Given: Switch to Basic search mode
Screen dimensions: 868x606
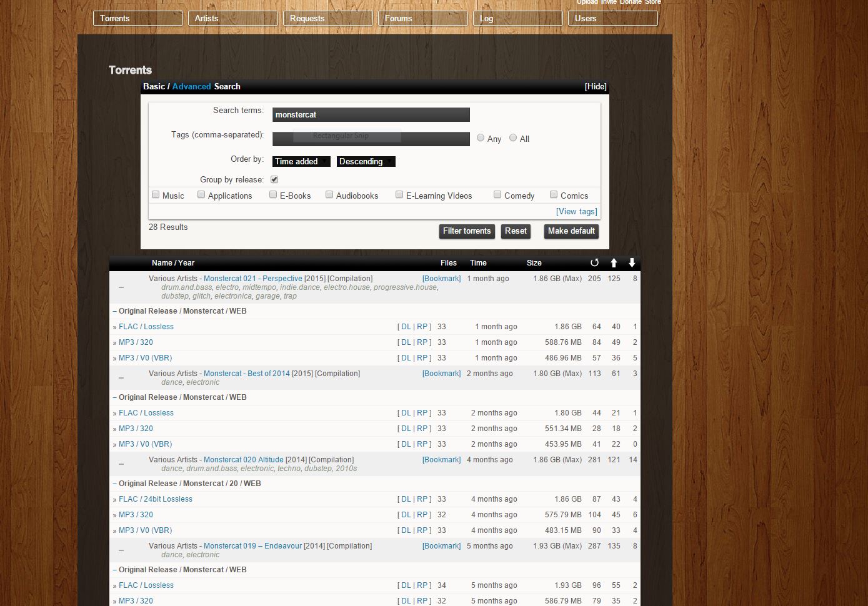Looking at the screenshot, I should pos(154,87).
